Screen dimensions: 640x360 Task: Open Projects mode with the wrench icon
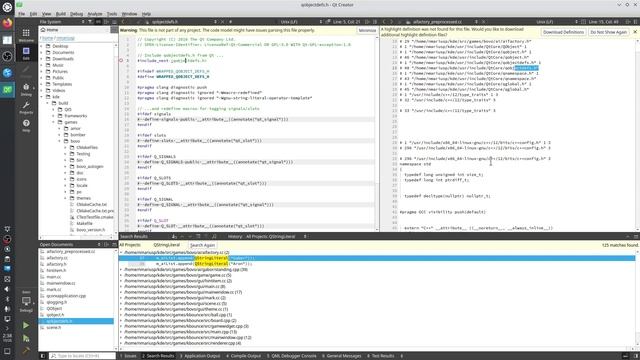26,108
